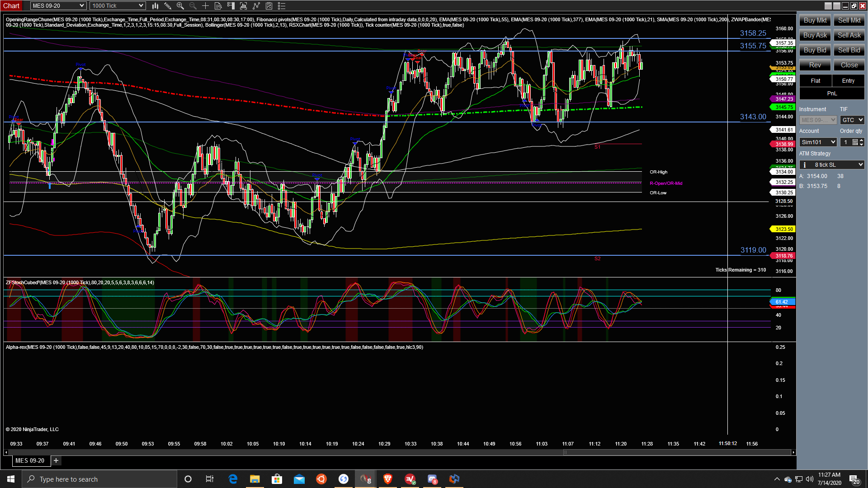Screen dimensions: 868x488
Task: Add a new chart tab with plus
Action: 56,460
